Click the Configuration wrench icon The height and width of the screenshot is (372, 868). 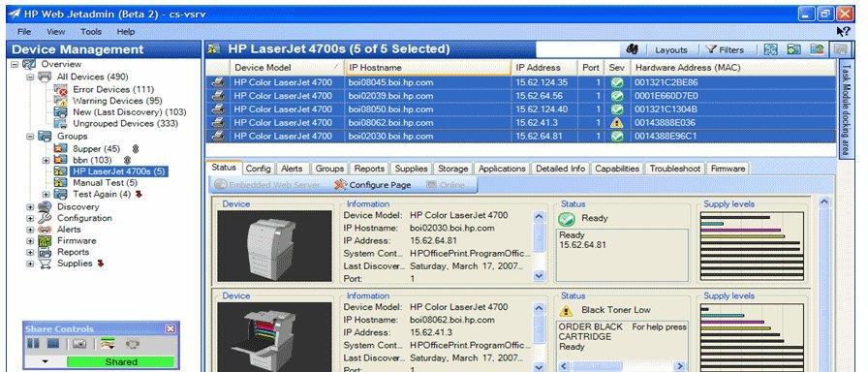click(x=45, y=218)
